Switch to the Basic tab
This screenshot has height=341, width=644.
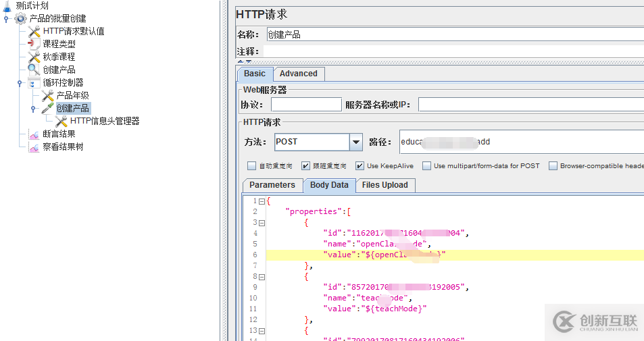[x=255, y=74]
